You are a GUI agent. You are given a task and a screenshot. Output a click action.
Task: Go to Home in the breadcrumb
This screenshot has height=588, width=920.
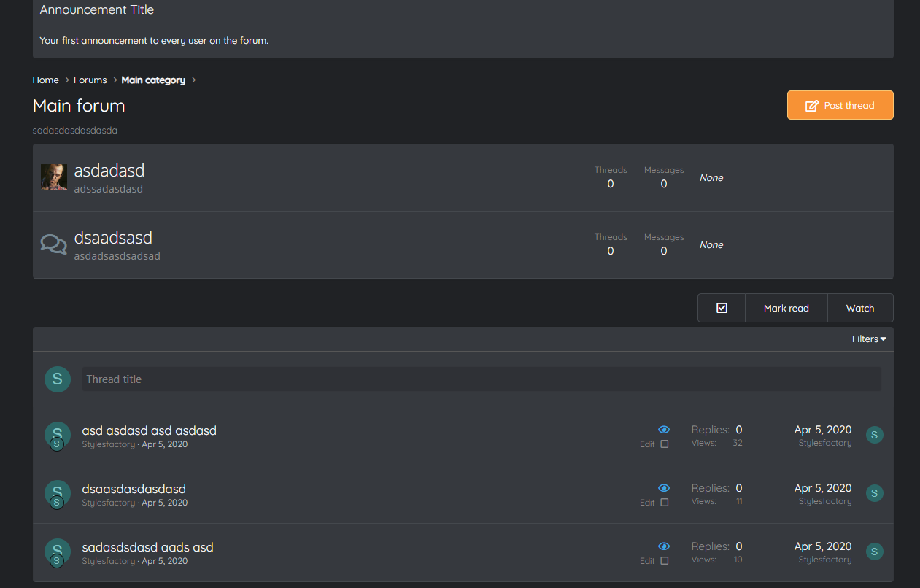point(45,80)
